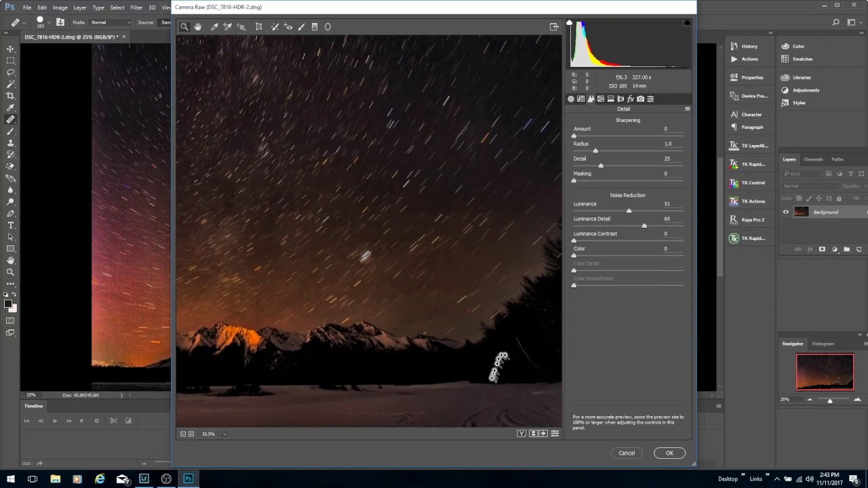This screenshot has width=868, height=488.
Task: Open the Lens Corrections panel tab icon
Action: coord(620,99)
